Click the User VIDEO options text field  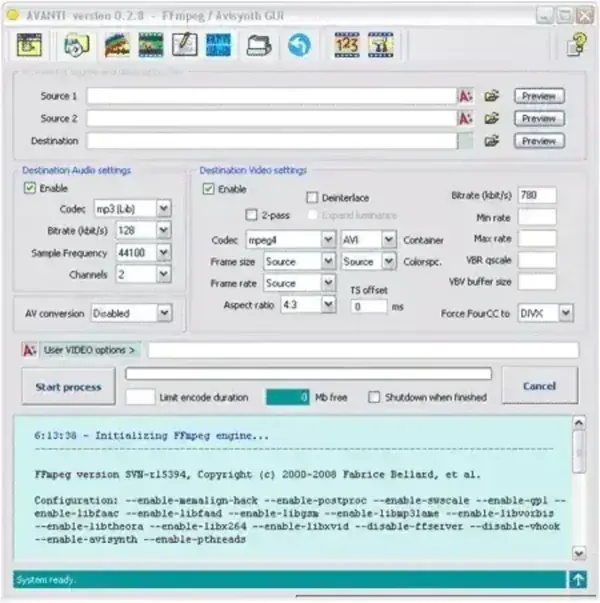point(363,350)
